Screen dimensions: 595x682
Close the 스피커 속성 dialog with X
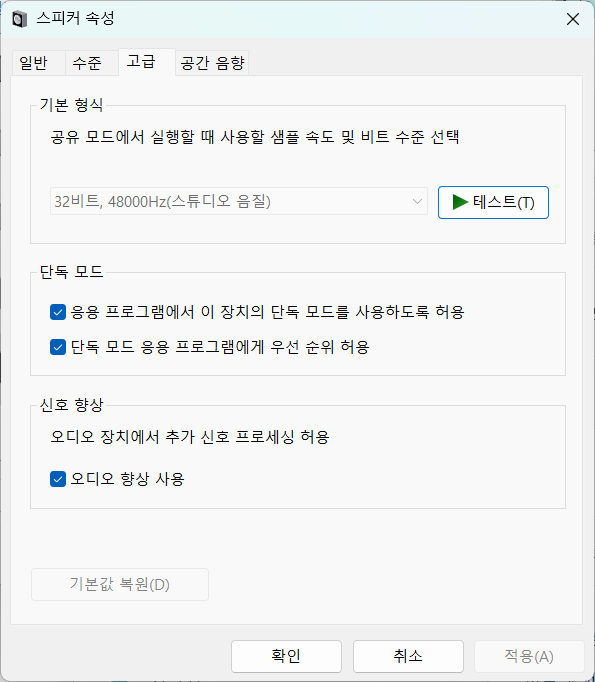pos(572,19)
